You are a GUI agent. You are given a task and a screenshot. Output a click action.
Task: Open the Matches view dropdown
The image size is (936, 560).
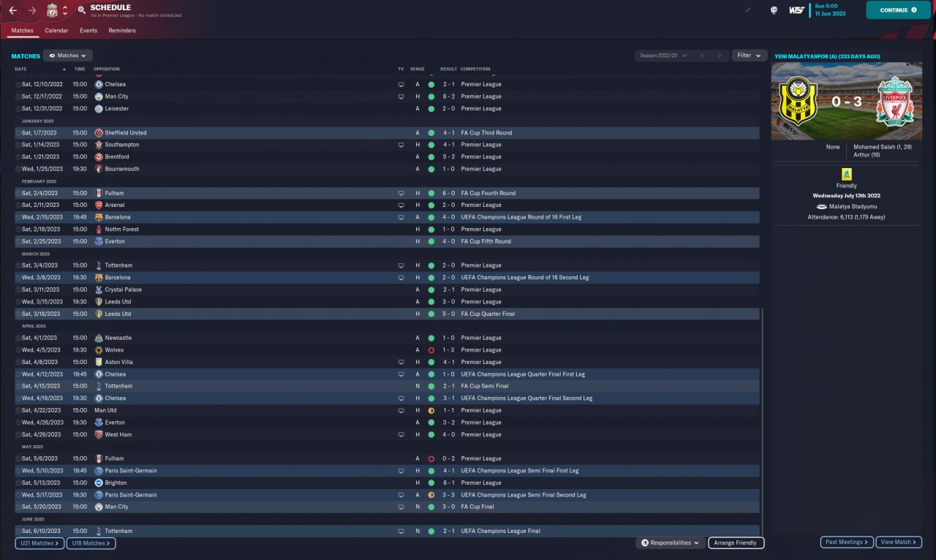tap(68, 56)
